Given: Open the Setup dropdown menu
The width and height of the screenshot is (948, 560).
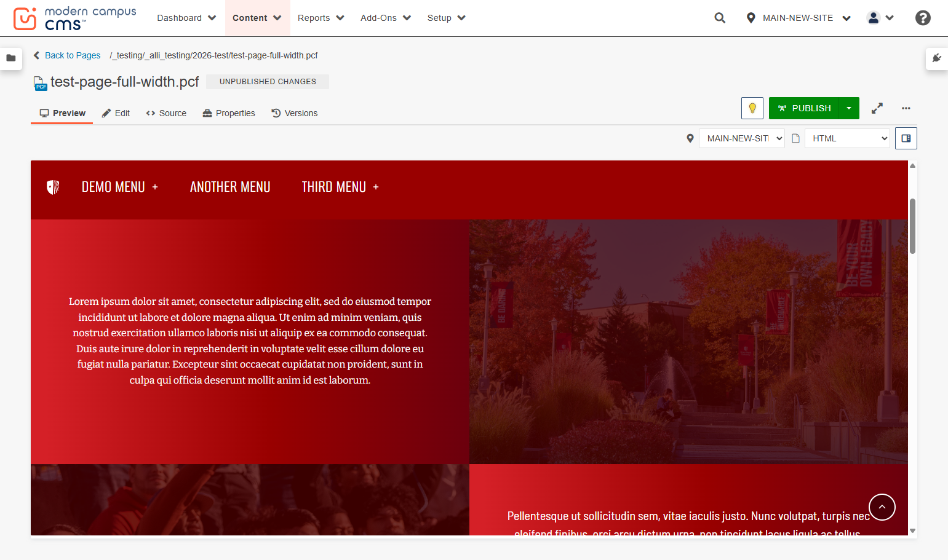Looking at the screenshot, I should (446, 18).
